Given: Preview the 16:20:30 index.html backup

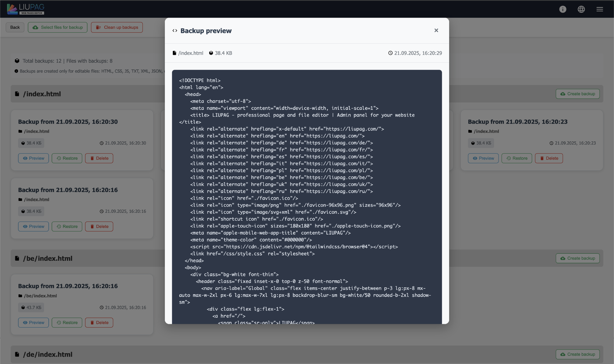Looking at the screenshot, I should [33, 158].
